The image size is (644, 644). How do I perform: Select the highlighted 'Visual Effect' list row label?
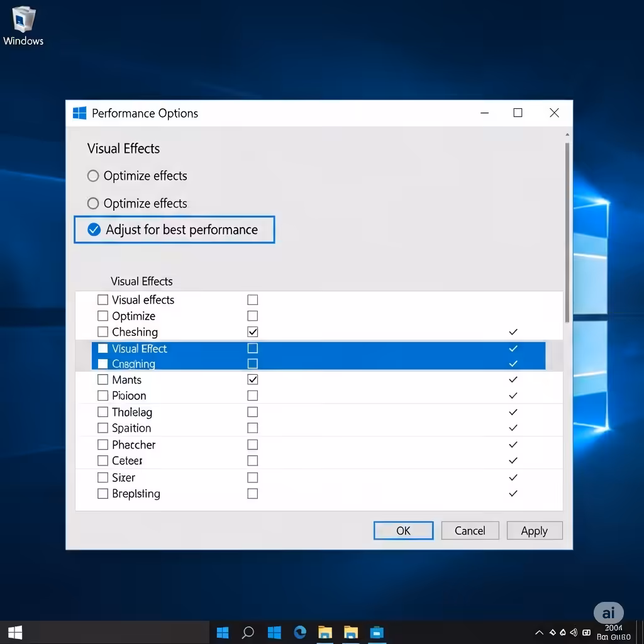click(x=140, y=348)
